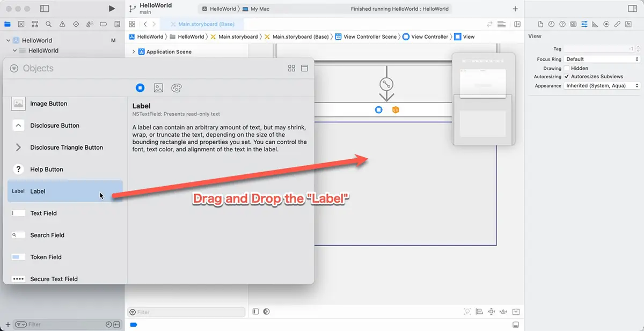Open the Issue navigator warning icon
This screenshot has width=644, height=331.
click(x=62, y=24)
